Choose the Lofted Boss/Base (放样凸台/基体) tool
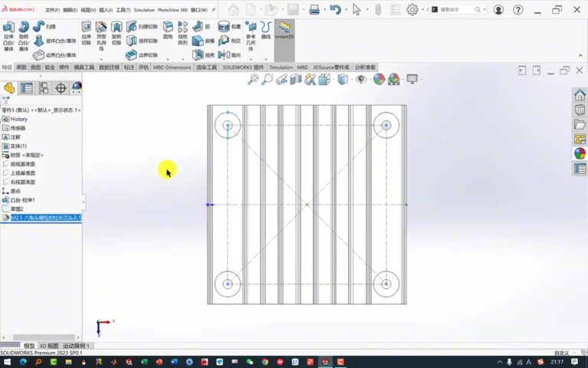This screenshot has width=588, height=368. tap(55, 41)
